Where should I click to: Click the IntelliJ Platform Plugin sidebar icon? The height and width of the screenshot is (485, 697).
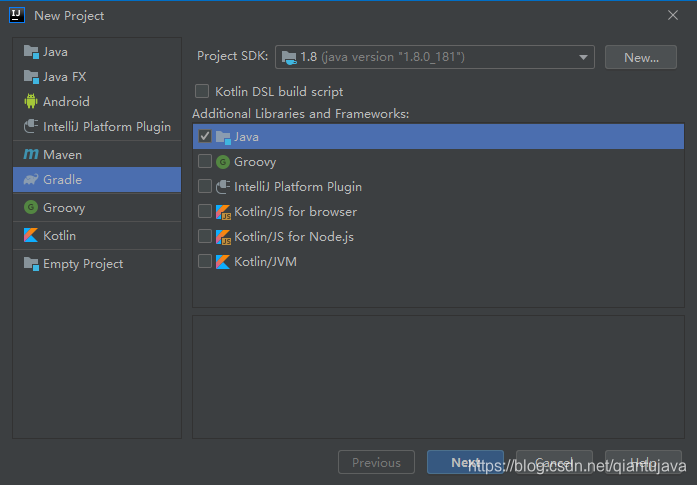pyautogui.click(x=31, y=126)
